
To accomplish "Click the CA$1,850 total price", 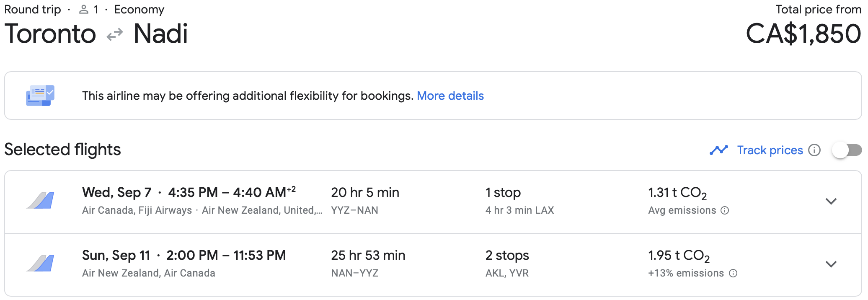I will click(803, 34).
